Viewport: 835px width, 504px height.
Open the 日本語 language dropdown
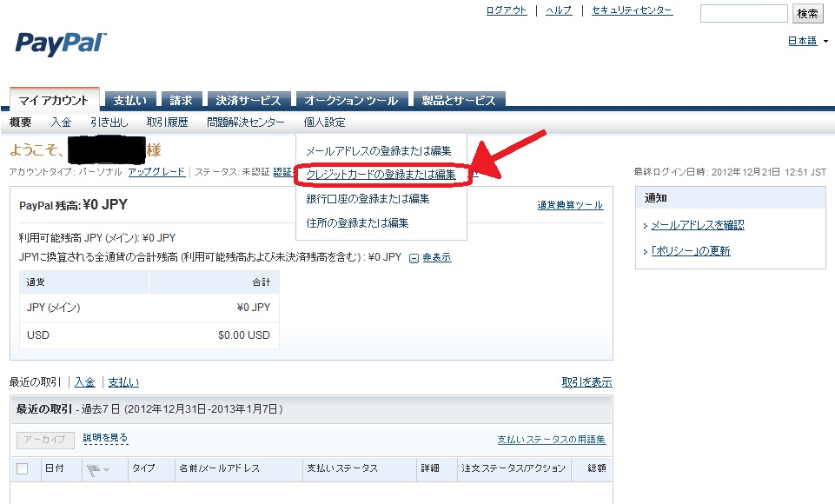click(808, 41)
